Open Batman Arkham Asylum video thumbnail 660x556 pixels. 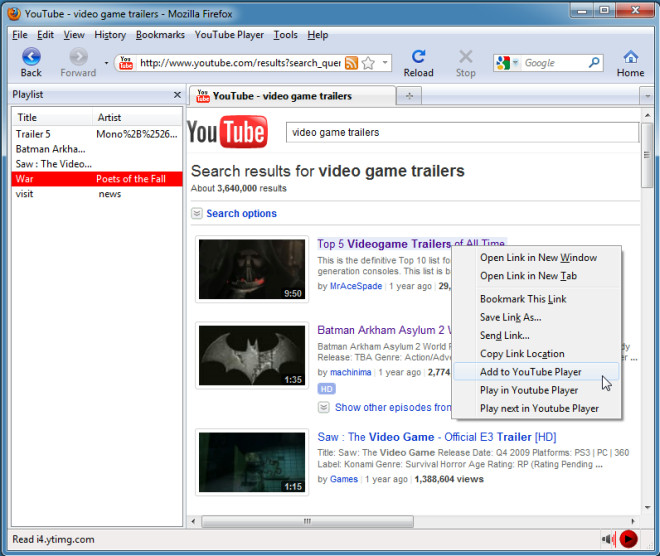click(252, 355)
